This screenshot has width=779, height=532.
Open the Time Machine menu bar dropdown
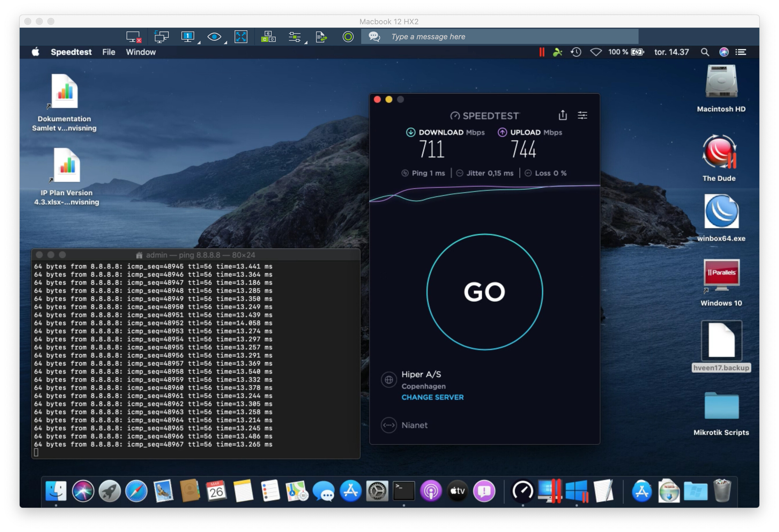point(576,52)
